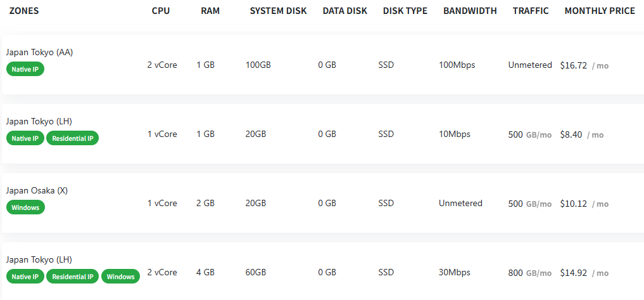Select the $10.12 / mo price
The width and height of the screenshot is (644, 300).
584,204
